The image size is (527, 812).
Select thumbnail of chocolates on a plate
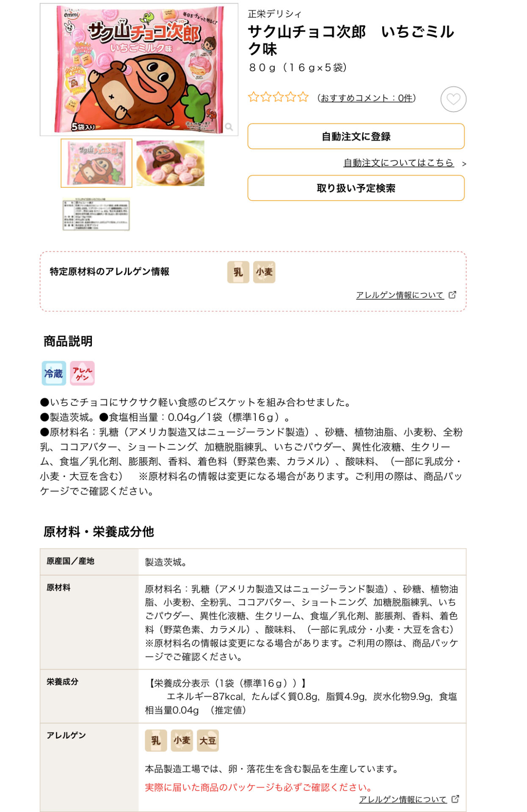170,163
